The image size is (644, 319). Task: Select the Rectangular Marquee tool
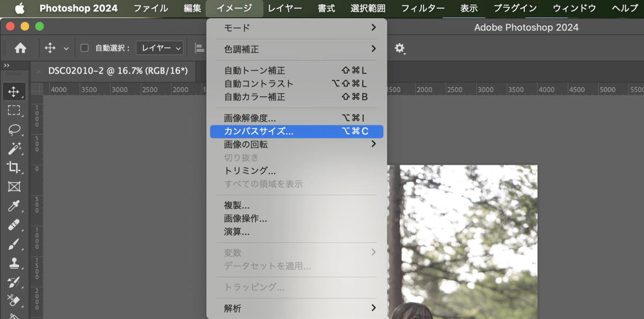coord(13,111)
